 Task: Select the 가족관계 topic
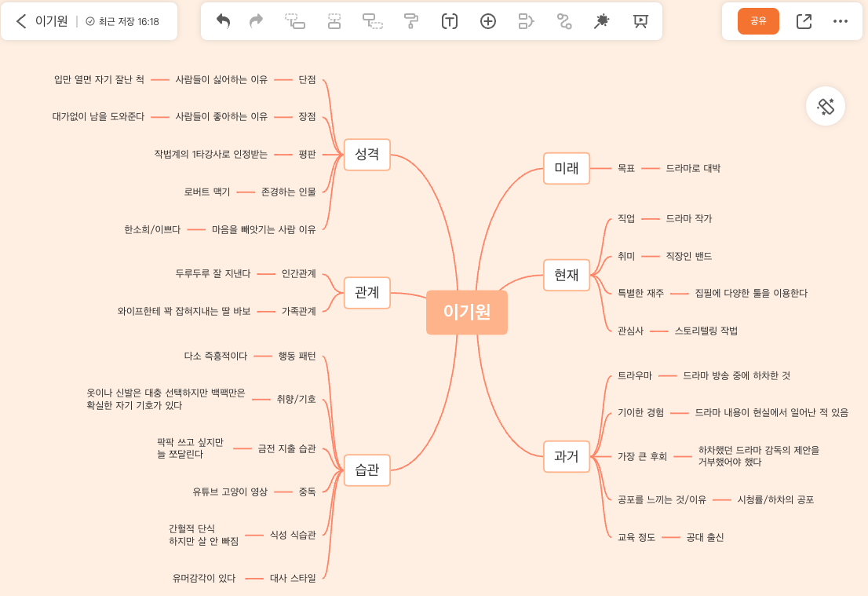299,311
